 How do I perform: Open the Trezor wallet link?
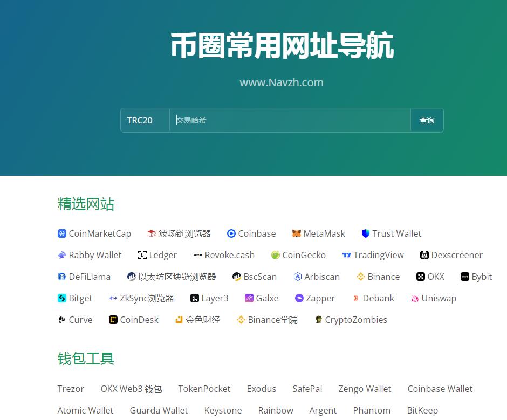(71, 389)
